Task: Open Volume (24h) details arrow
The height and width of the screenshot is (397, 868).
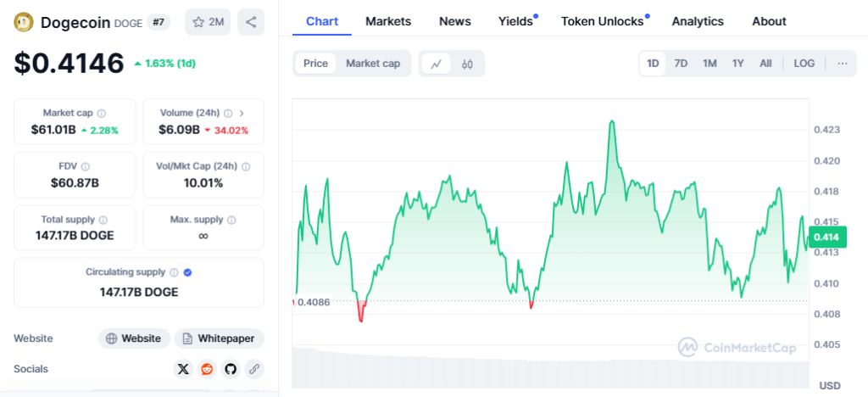Action: [x=242, y=114]
